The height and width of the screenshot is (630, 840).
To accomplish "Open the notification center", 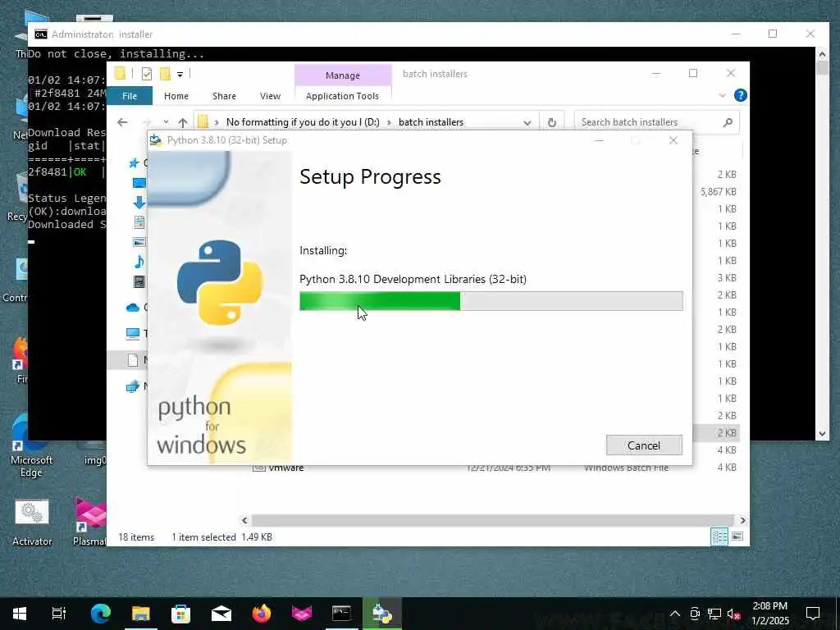I will click(x=813, y=614).
